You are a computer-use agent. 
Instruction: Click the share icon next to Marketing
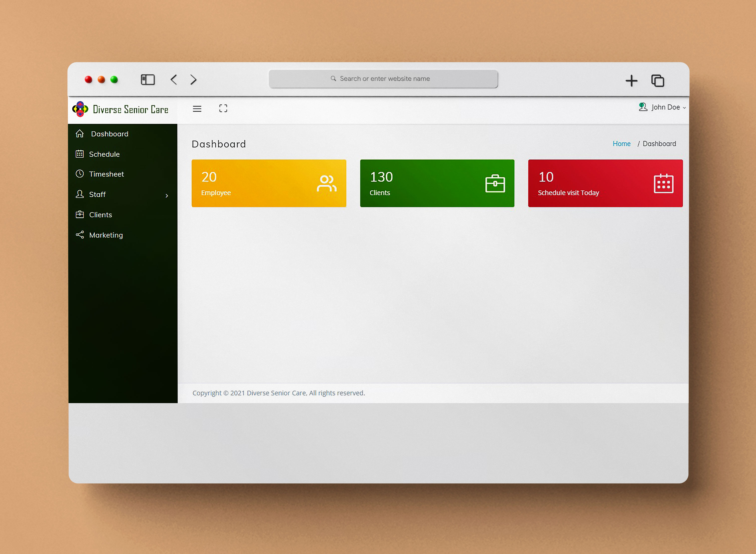coord(80,235)
